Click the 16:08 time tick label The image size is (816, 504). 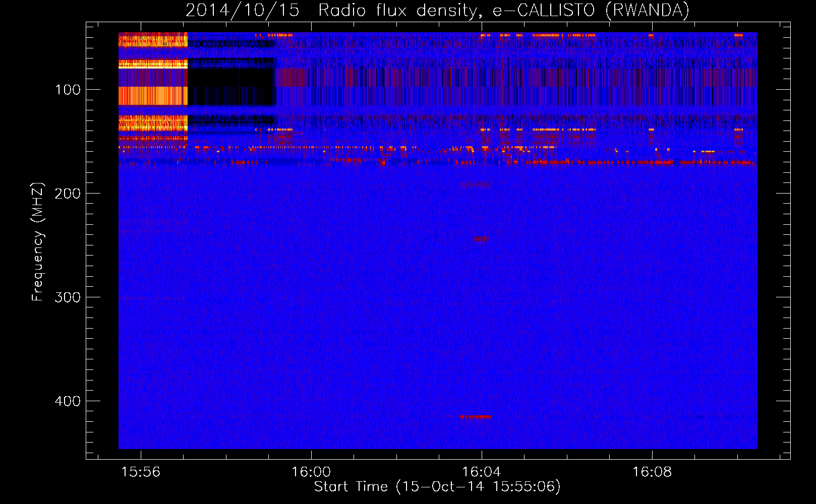tap(652, 472)
